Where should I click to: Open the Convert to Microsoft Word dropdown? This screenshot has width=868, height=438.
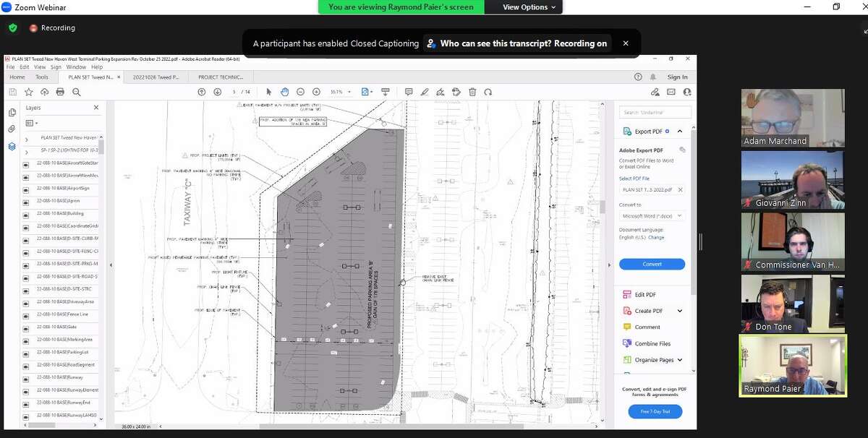(x=652, y=215)
